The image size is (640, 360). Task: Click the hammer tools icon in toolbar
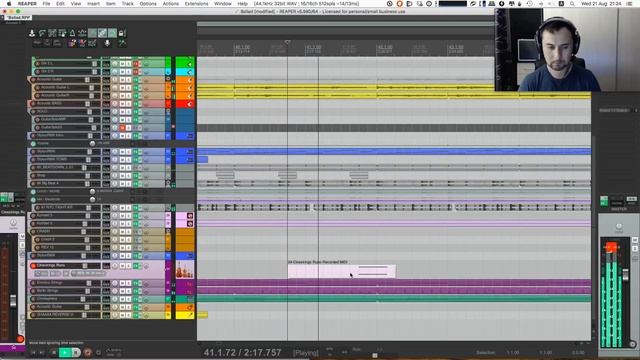click(x=122, y=43)
